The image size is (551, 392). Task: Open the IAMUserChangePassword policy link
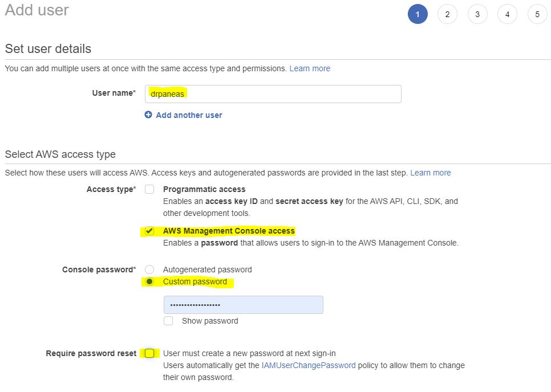308,365
